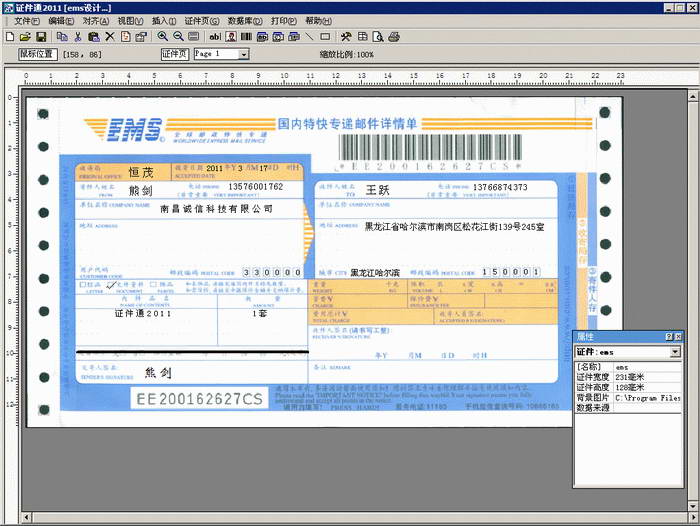The height and width of the screenshot is (526, 700).
Task: Cut the selection with the scissors icon
Action: tap(78, 37)
